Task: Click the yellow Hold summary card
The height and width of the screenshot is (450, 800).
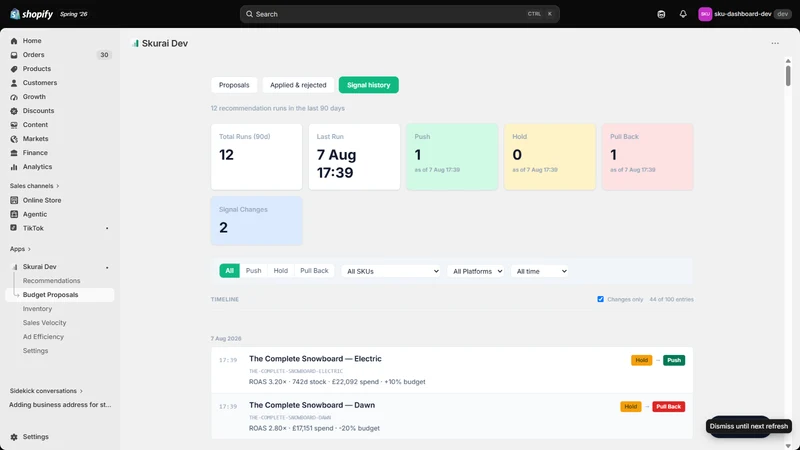Action: coord(550,157)
